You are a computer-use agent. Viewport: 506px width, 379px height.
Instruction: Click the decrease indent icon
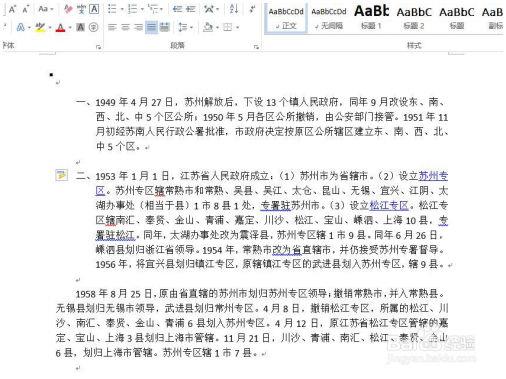177,9
